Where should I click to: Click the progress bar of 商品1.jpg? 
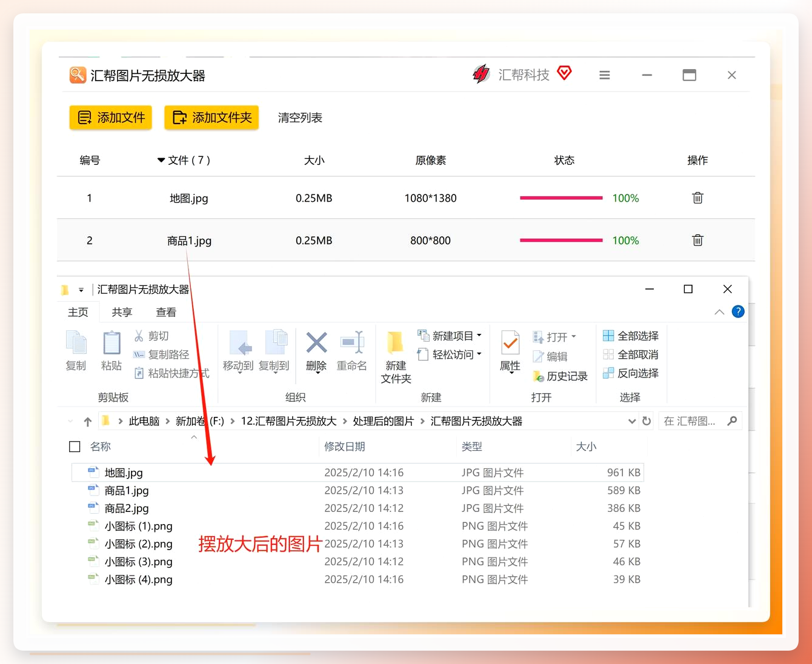(x=561, y=241)
